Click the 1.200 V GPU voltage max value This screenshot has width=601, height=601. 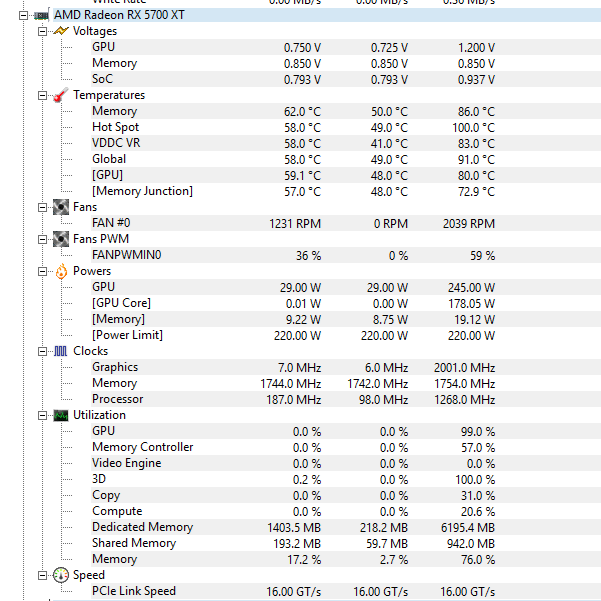476,48
